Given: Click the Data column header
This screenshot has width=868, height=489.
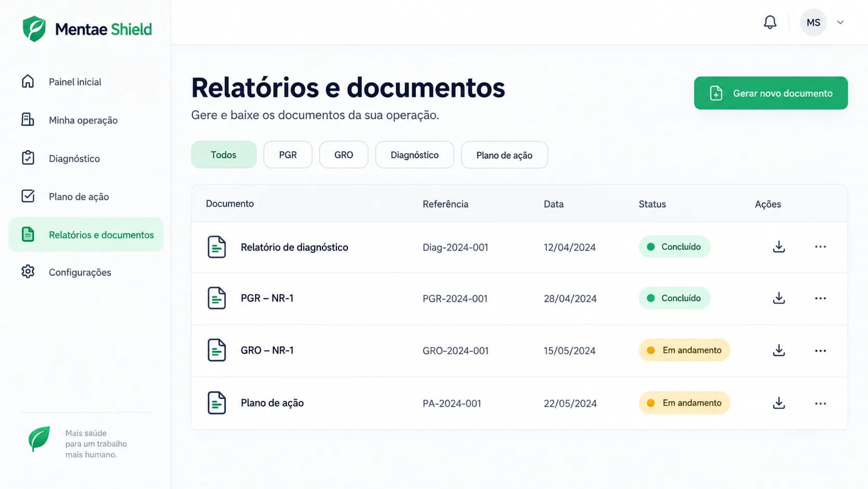Looking at the screenshot, I should (x=553, y=204).
